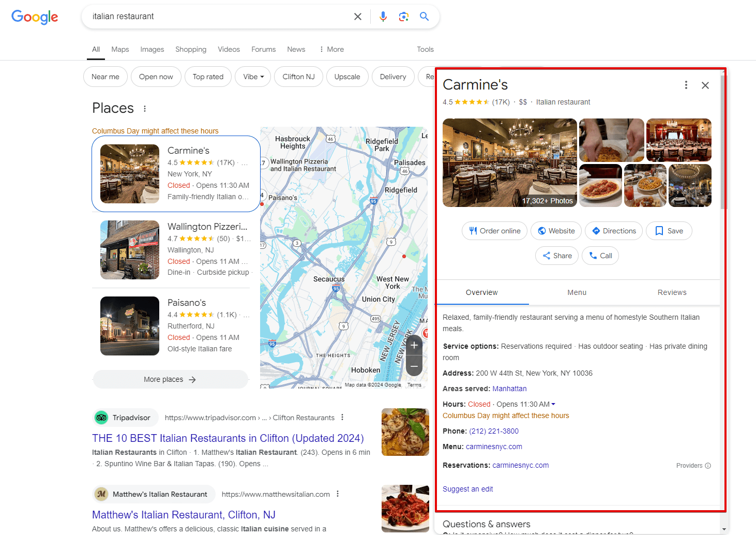Screen dimensions: 756x535
Task: Open Carmine's main interior photo
Action: click(510, 162)
